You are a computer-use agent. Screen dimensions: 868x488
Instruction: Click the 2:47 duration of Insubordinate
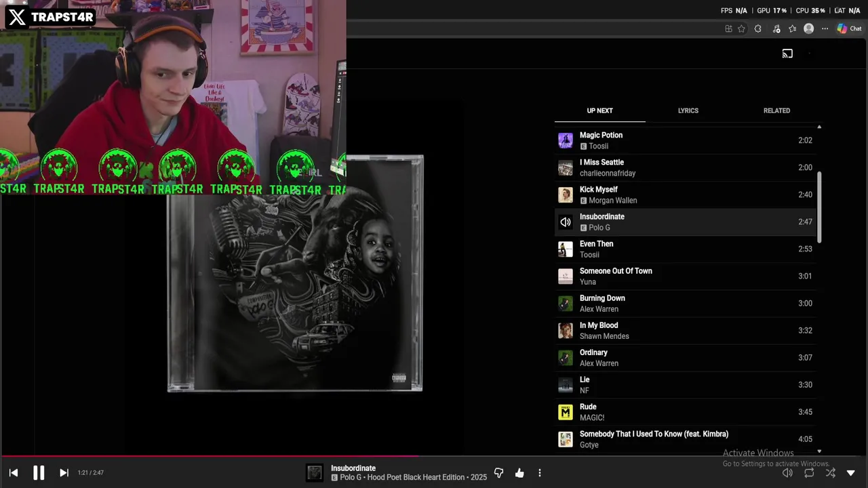point(805,222)
